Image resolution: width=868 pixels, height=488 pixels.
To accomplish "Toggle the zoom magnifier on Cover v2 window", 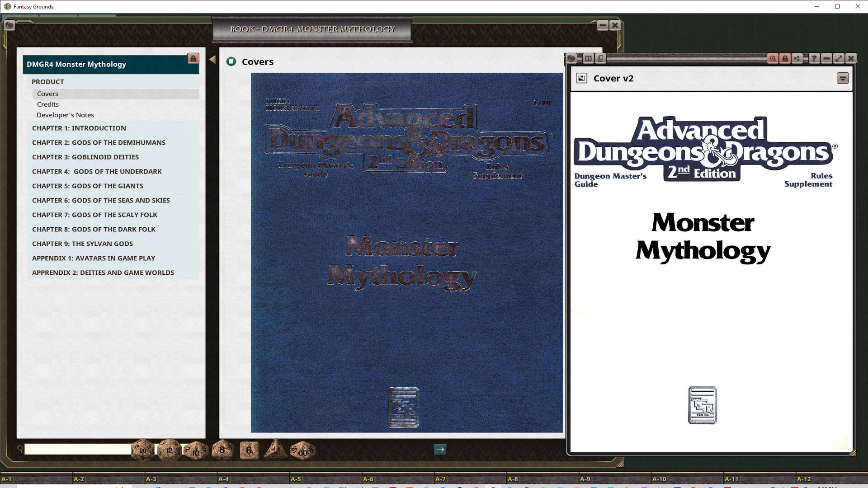I will 773,58.
